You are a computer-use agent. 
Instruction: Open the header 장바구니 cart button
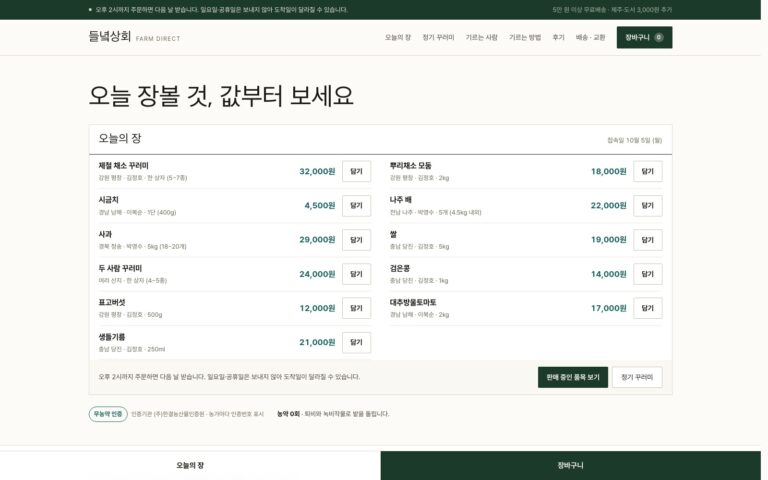644,37
